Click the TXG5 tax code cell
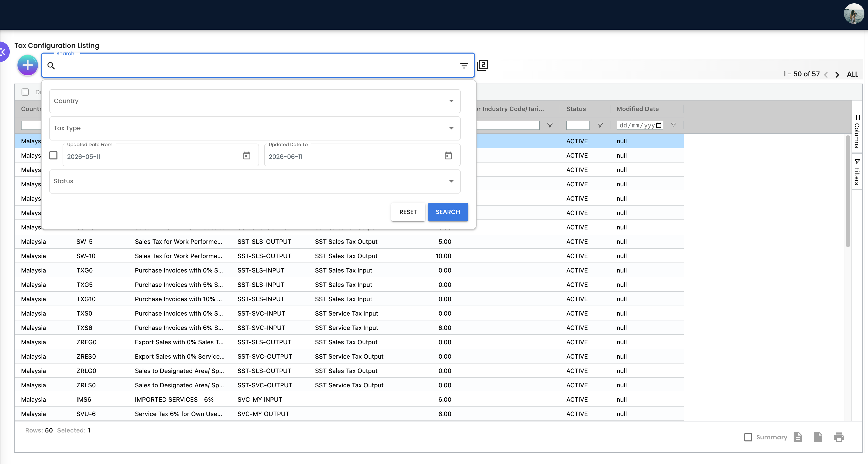 (x=84, y=285)
